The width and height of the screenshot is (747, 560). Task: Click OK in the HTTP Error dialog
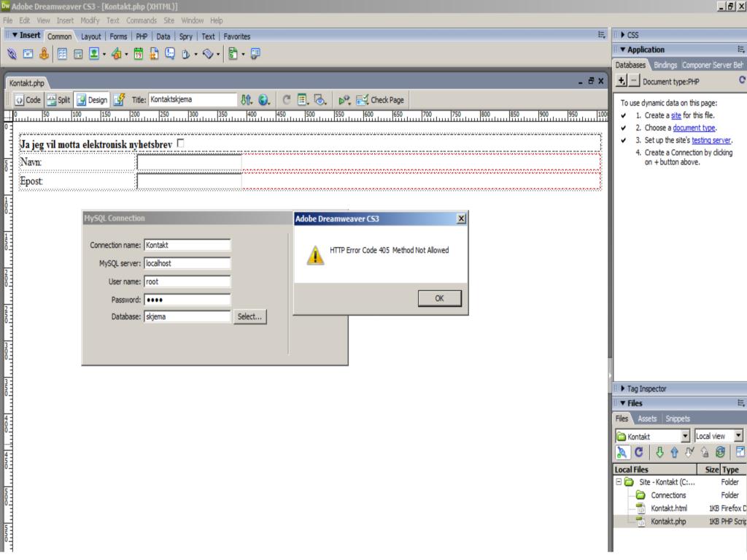(x=439, y=298)
